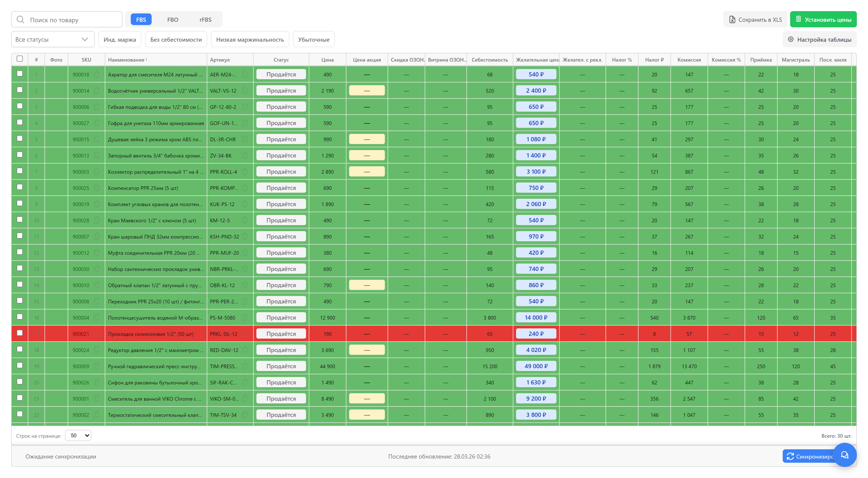Image resolution: width=868 pixels, height=478 pixels.
Task: Expand the rows-per-page selector showing 50
Action: (78, 435)
